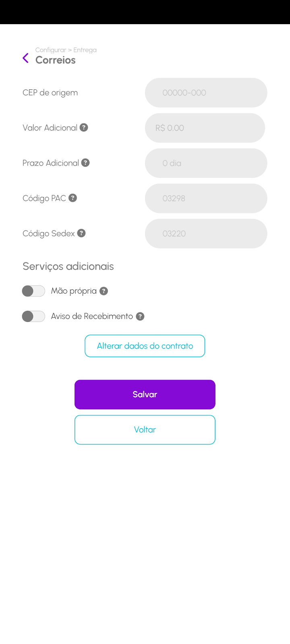Tap the Configurar > Entrega breadcrumb

(x=66, y=50)
